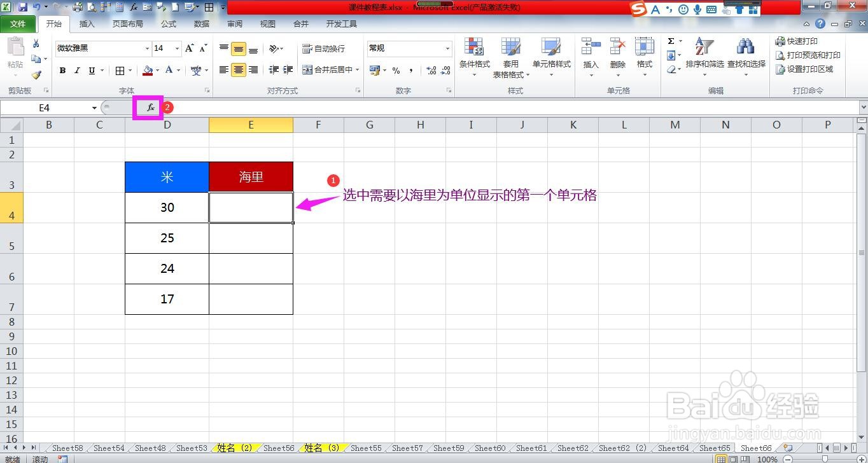Toggle Underline formatting
Viewport: 868px width, 463px height.
click(92, 71)
